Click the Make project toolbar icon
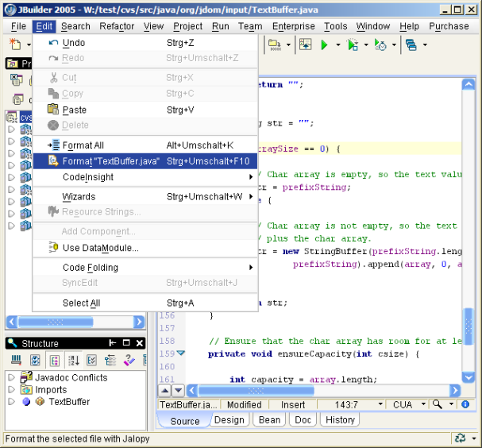 pos(275,45)
